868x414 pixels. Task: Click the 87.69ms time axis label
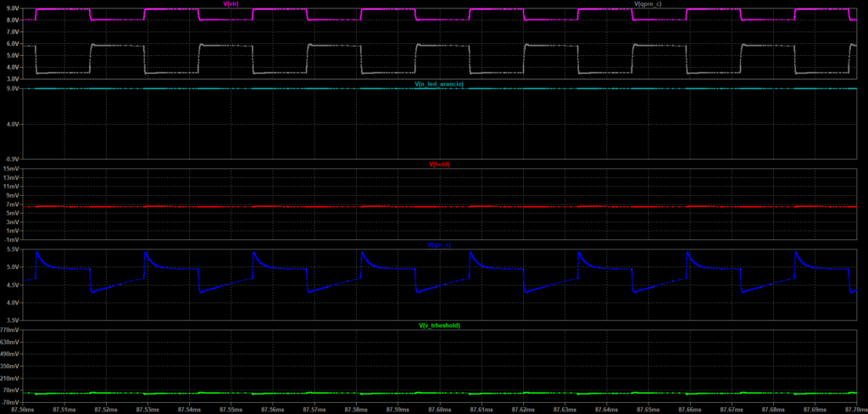(x=815, y=410)
